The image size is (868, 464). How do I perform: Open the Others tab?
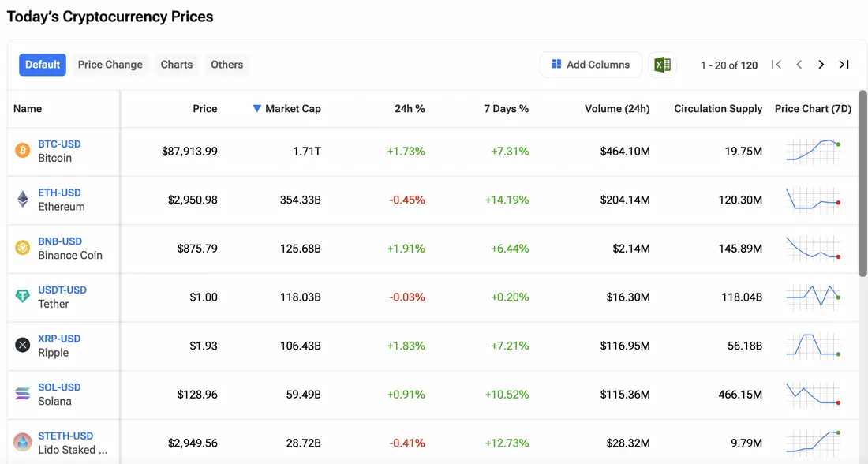(x=226, y=65)
